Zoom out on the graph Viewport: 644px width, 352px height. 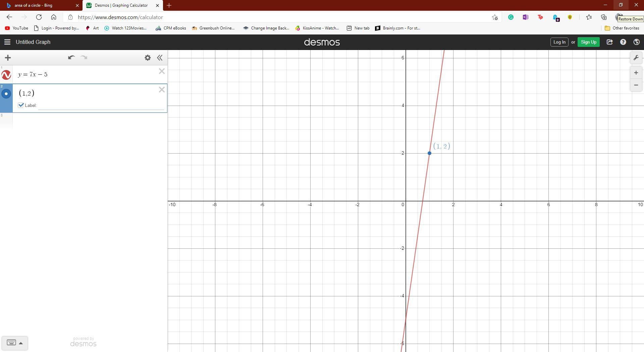(636, 85)
